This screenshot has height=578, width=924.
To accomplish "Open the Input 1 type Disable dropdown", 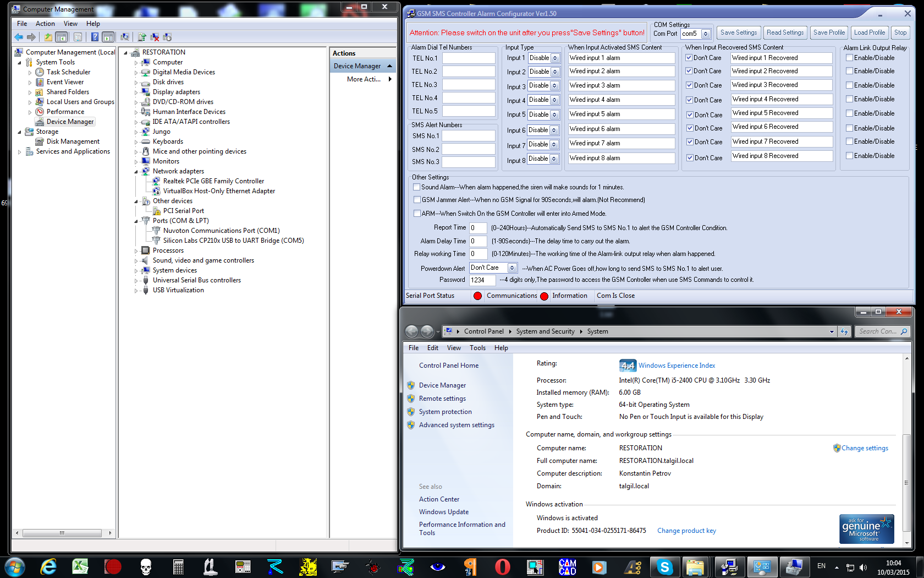I will pyautogui.click(x=555, y=58).
